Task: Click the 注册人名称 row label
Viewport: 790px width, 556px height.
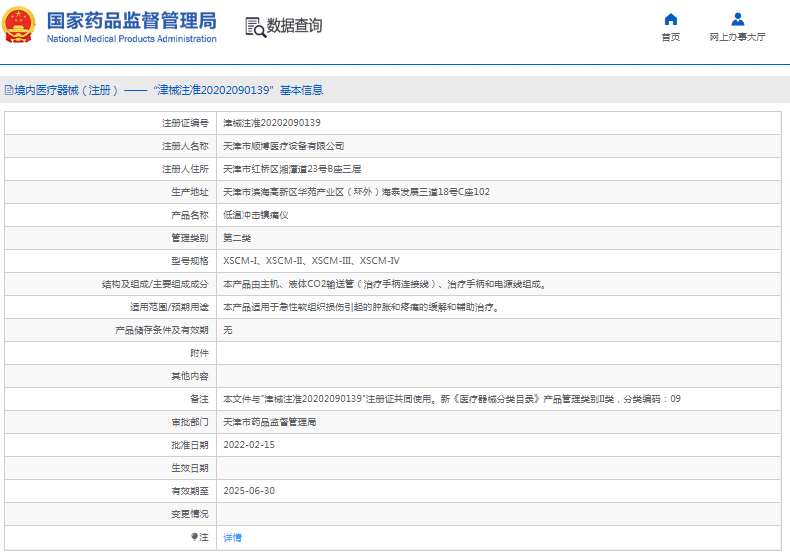Action: coord(185,146)
